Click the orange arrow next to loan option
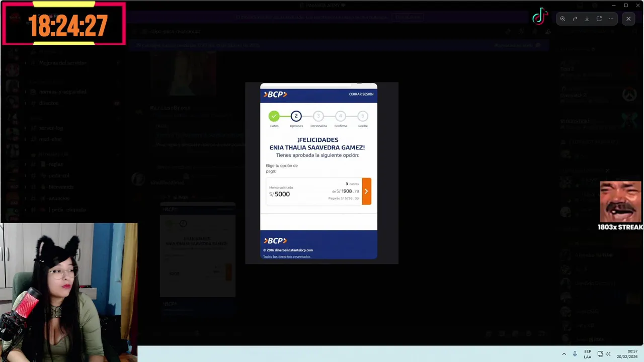Screen dimensions: 644x362 pyautogui.click(x=366, y=191)
